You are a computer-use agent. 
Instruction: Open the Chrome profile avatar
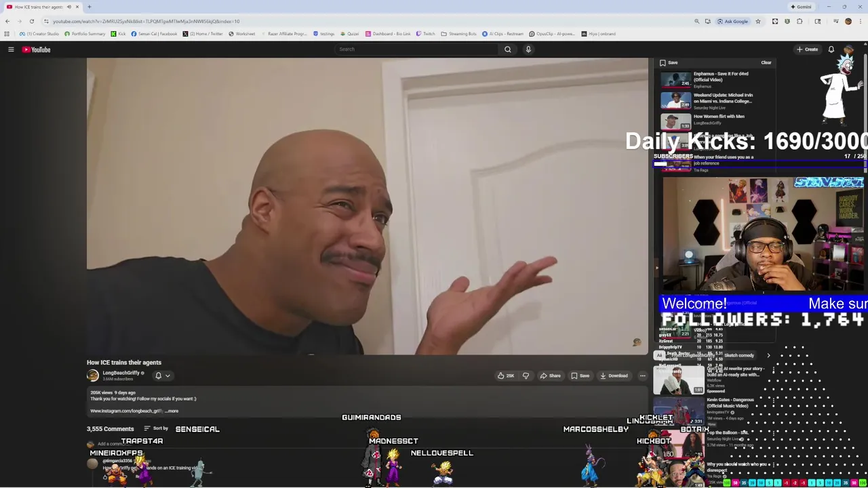[848, 21]
